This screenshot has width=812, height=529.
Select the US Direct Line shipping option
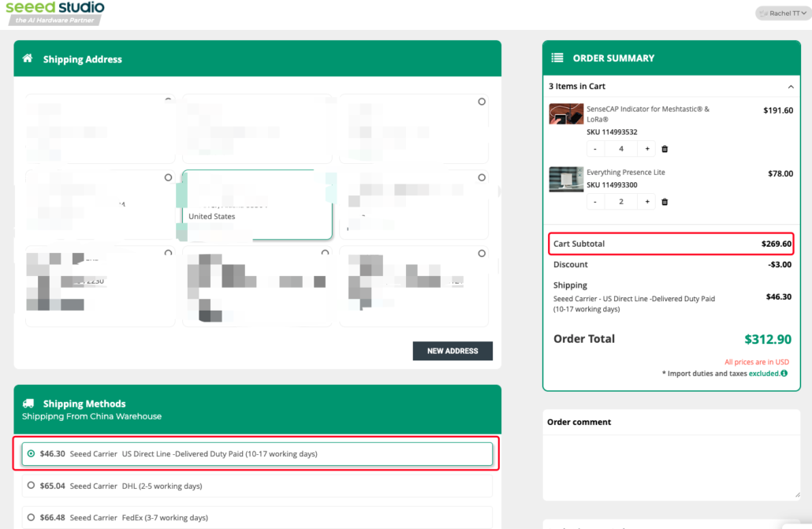pyautogui.click(x=31, y=454)
